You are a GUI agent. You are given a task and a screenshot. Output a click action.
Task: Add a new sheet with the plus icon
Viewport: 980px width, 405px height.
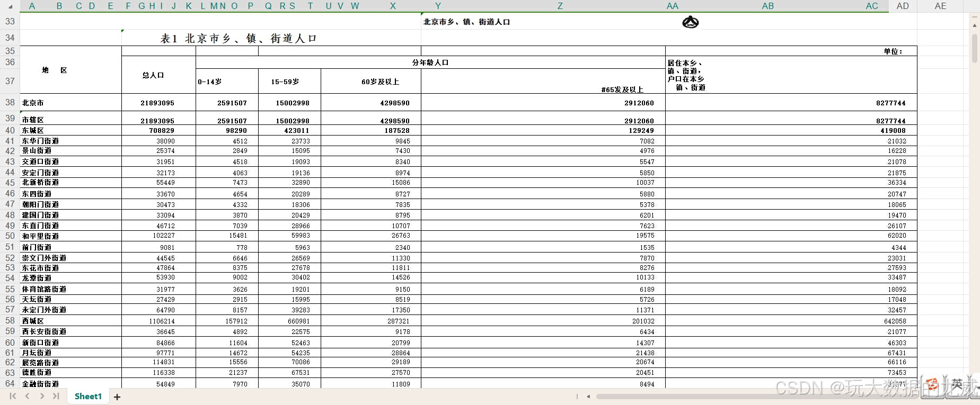(x=117, y=397)
